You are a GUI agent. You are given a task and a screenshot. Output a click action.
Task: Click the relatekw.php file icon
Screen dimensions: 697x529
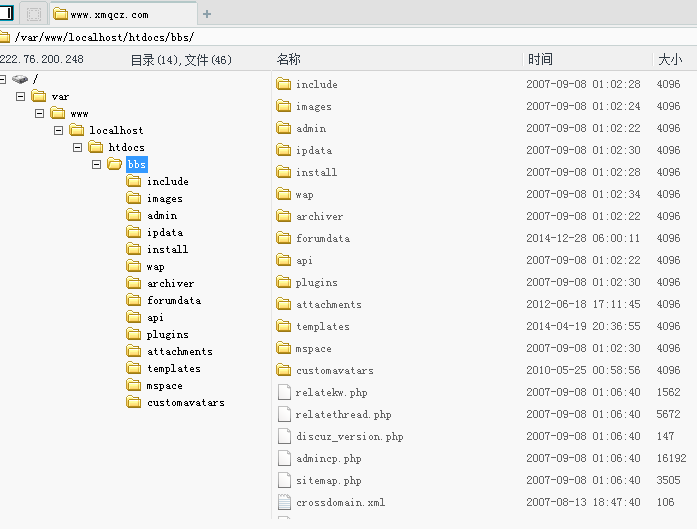(284, 392)
